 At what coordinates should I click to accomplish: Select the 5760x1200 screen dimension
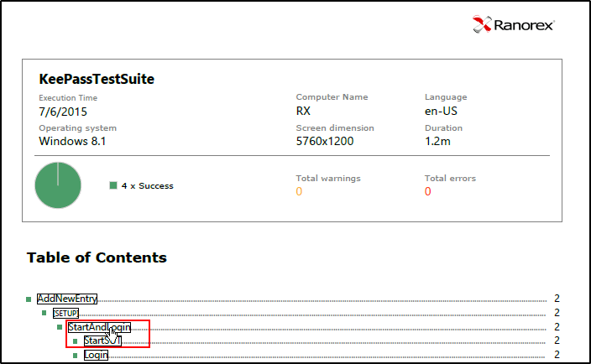(x=325, y=141)
